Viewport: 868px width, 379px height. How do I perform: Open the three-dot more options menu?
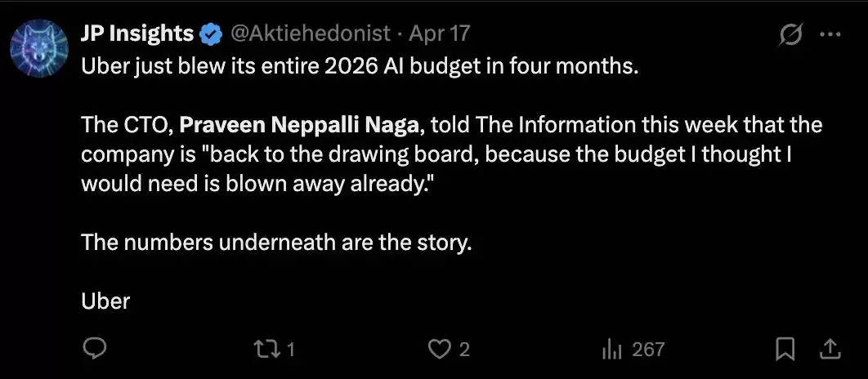(830, 35)
